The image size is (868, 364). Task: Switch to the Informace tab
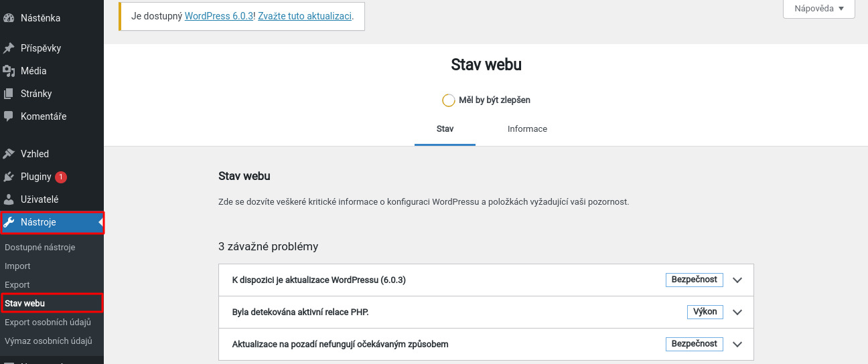pos(527,129)
